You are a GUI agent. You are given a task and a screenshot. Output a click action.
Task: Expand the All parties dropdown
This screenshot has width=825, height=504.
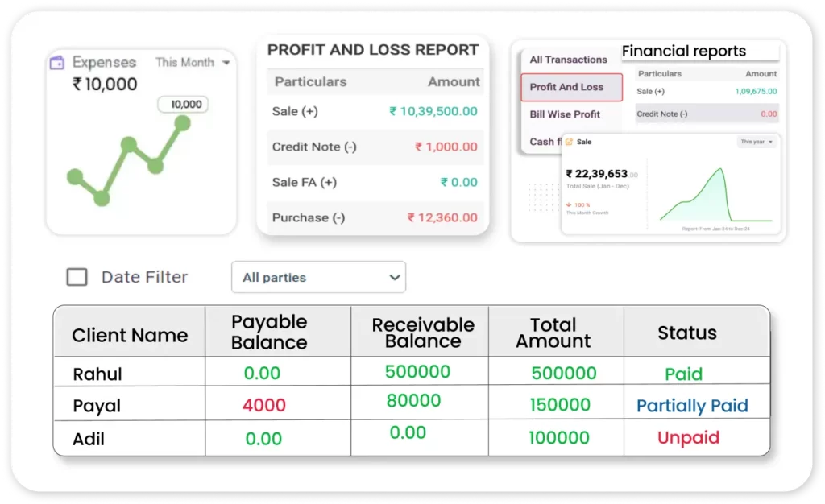(318, 277)
